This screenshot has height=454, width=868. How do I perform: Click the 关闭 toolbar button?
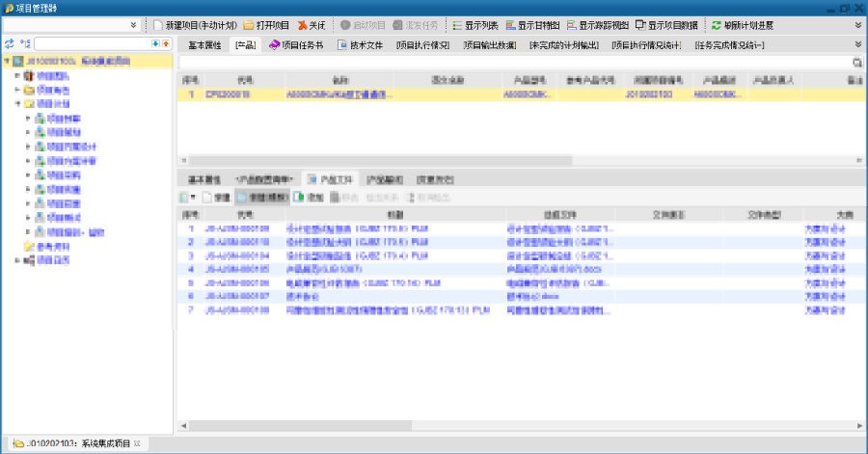click(x=312, y=24)
